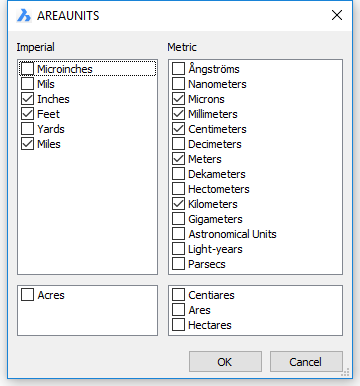Disable the Kilometers checkbox

[x=178, y=204]
